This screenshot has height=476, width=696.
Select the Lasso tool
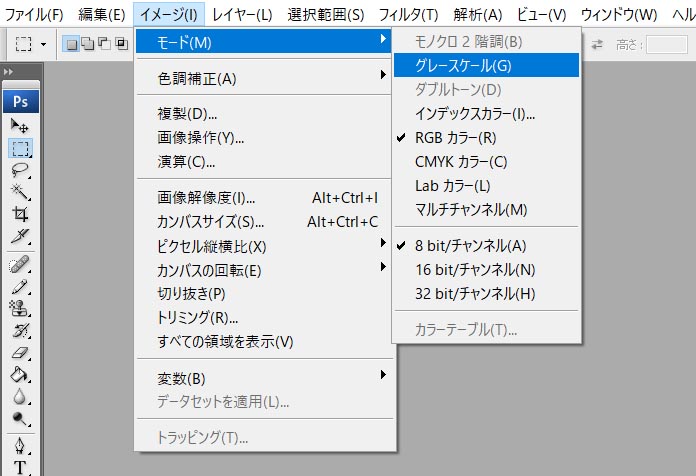pyautogui.click(x=20, y=170)
